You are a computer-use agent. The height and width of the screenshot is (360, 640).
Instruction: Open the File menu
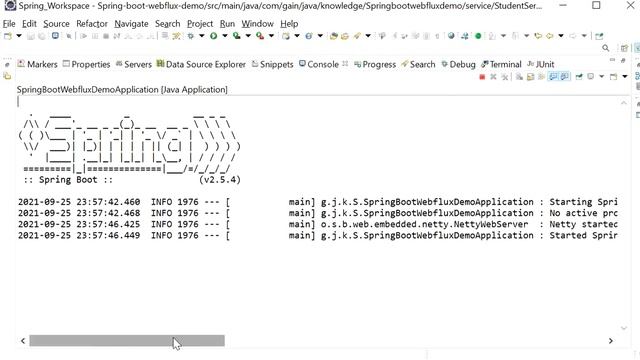tap(9, 24)
